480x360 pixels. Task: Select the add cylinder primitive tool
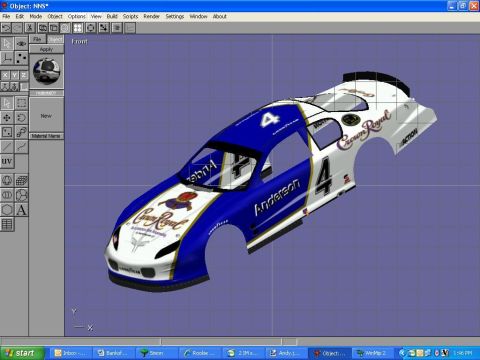tap(7, 195)
